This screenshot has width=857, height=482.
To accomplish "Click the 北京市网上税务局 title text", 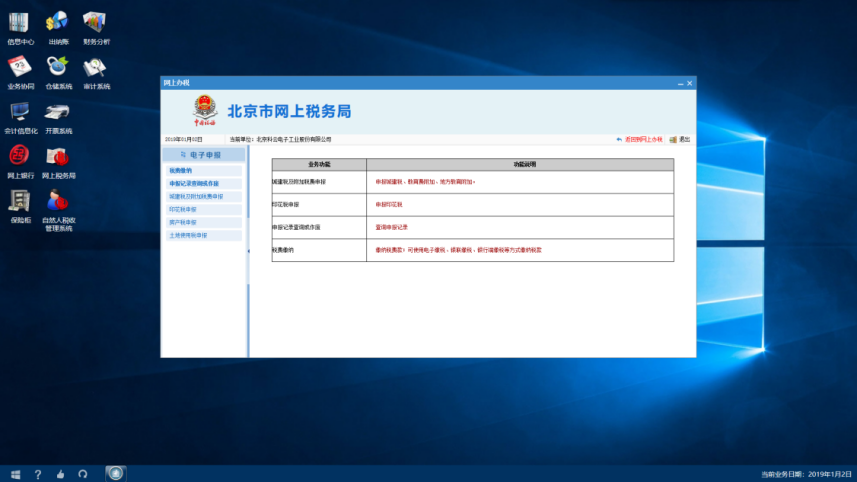I will (289, 111).
